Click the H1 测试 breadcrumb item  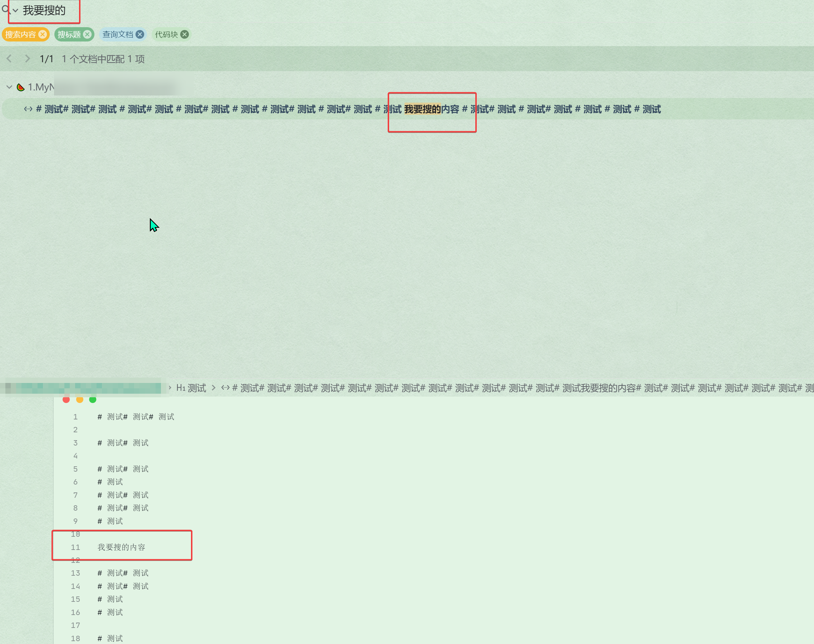coord(192,388)
